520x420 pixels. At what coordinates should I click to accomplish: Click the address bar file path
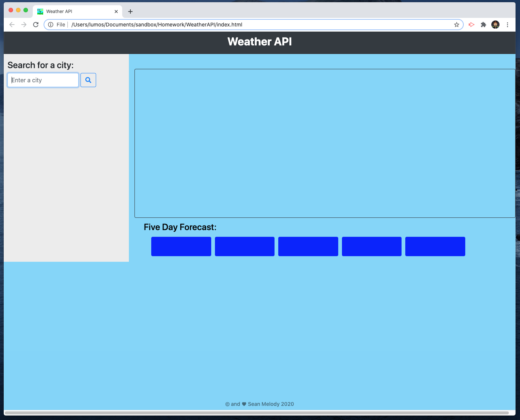[156, 25]
